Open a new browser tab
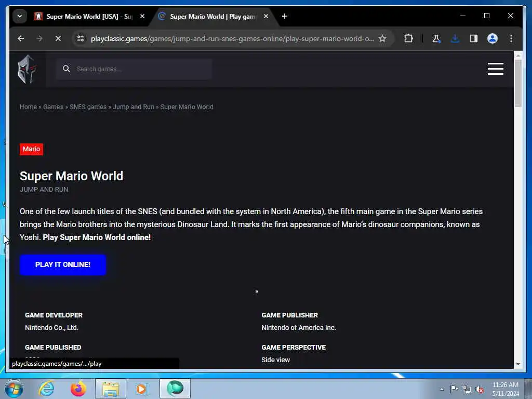This screenshot has height=399, width=532. (285, 16)
